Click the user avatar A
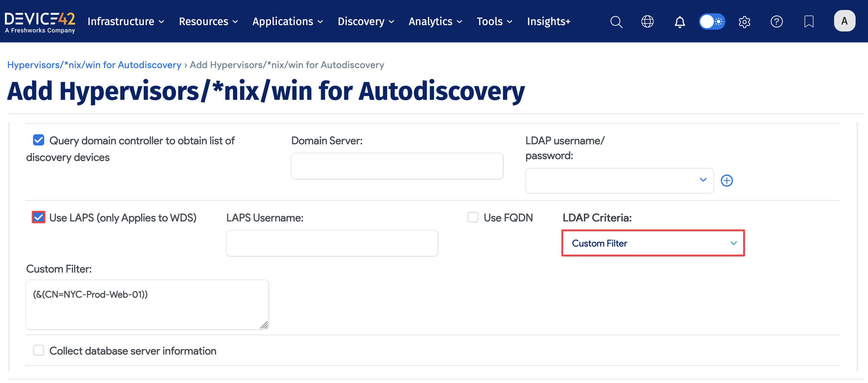The width and height of the screenshot is (868, 383). point(844,21)
